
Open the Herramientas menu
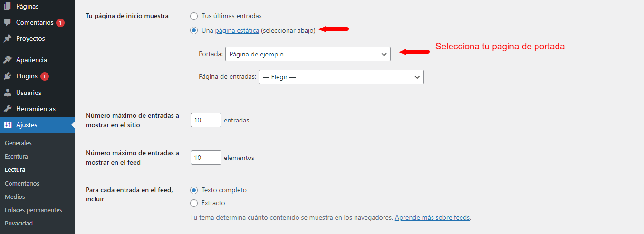coord(38,109)
